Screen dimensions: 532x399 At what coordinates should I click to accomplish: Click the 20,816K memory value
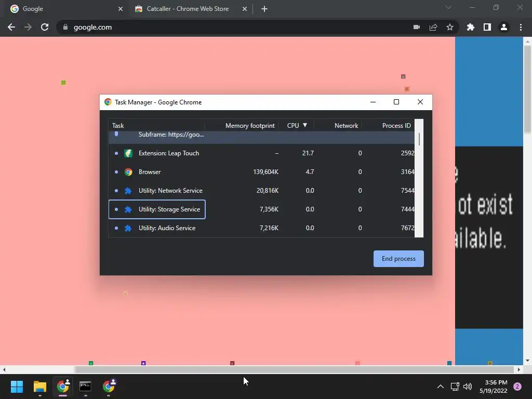point(268,190)
